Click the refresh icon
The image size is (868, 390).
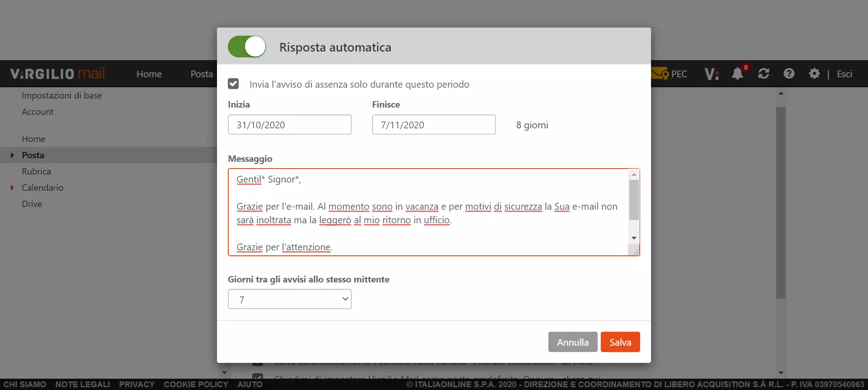(x=764, y=74)
